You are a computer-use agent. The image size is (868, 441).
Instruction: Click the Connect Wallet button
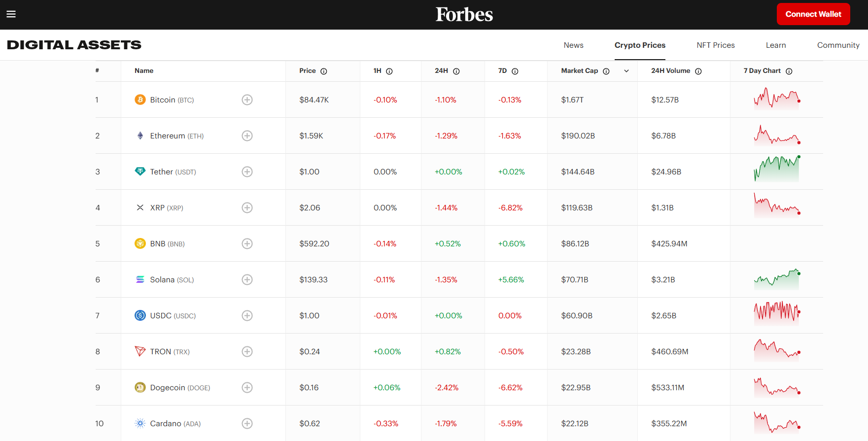pos(813,14)
